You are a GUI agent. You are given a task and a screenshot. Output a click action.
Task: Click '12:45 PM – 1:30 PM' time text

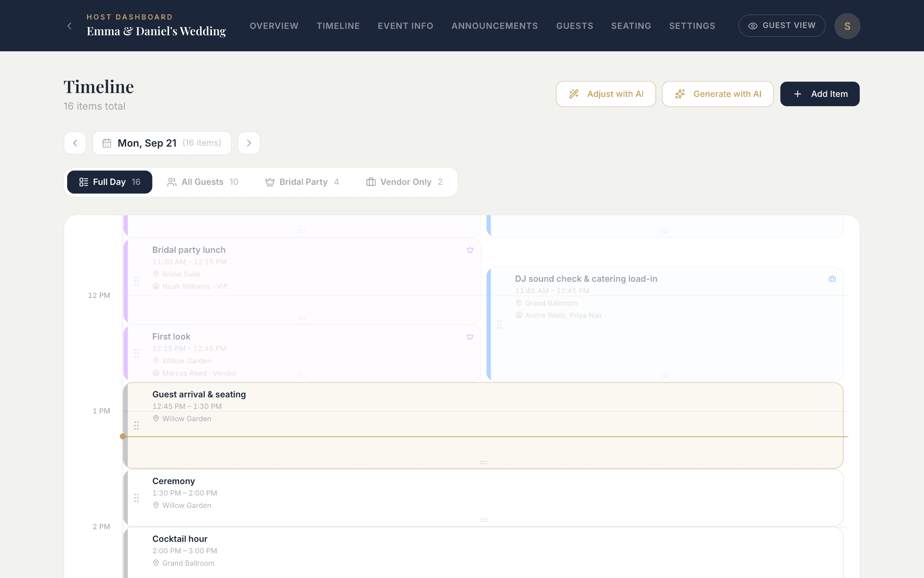pos(187,406)
